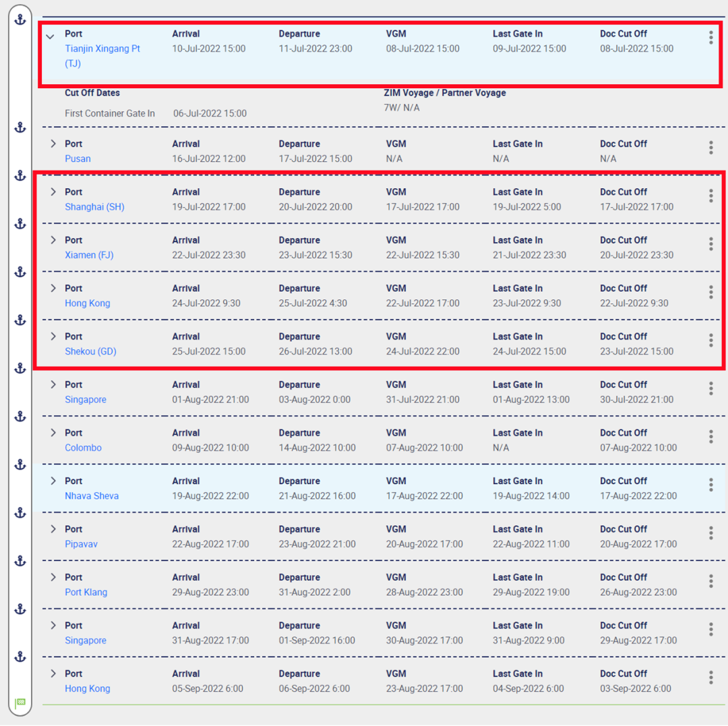Image resolution: width=728 pixels, height=726 pixels.
Task: Click the topmost anchor icon on the timeline
Action: tap(20, 18)
